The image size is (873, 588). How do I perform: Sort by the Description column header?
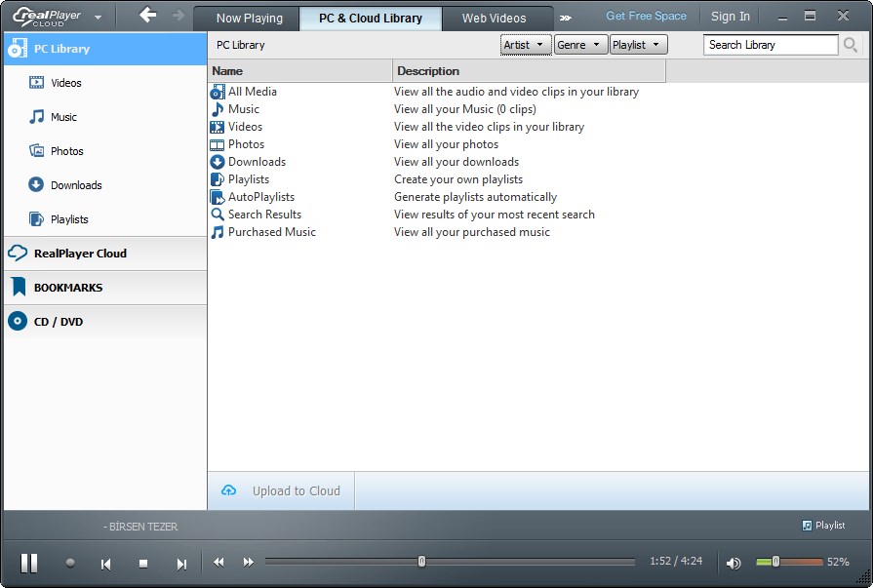click(529, 71)
